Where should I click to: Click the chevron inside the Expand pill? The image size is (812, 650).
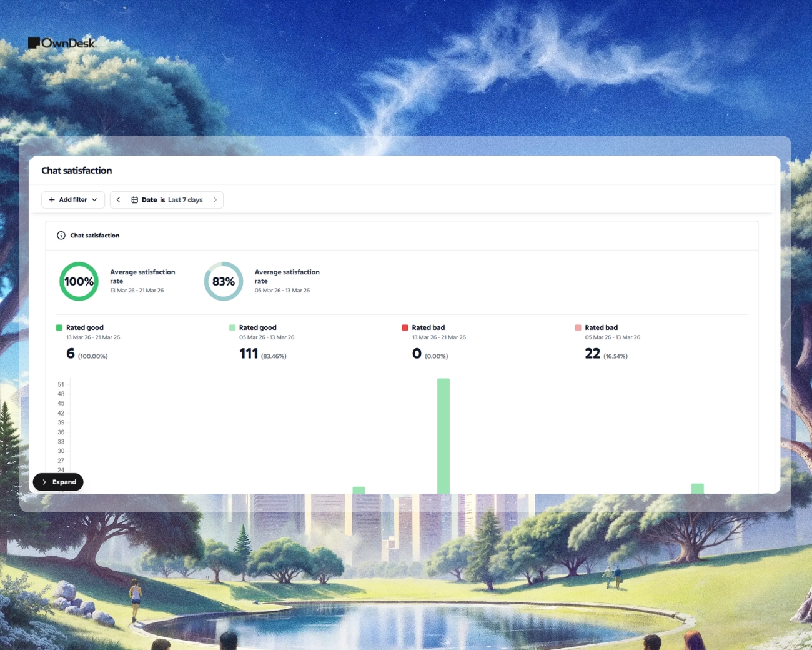44,482
